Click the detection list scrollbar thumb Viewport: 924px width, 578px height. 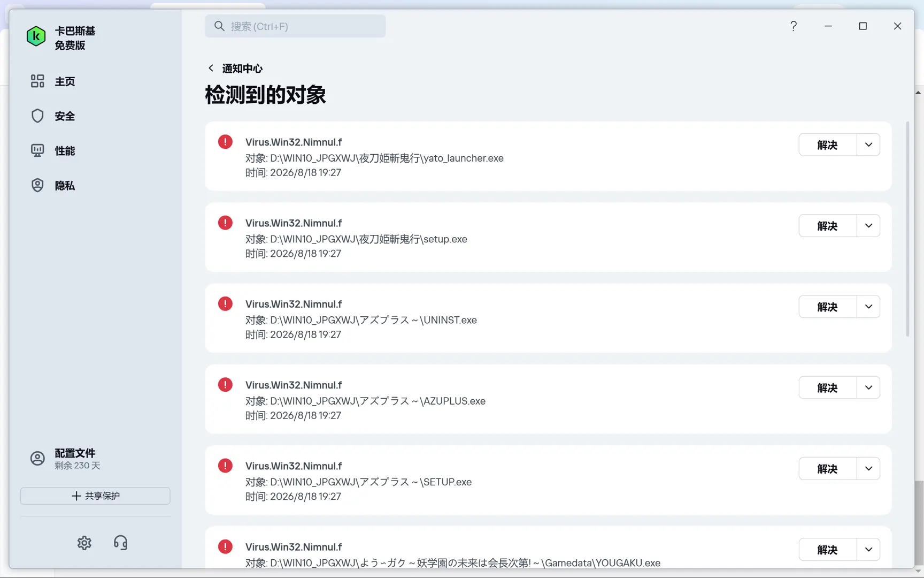coord(907,229)
